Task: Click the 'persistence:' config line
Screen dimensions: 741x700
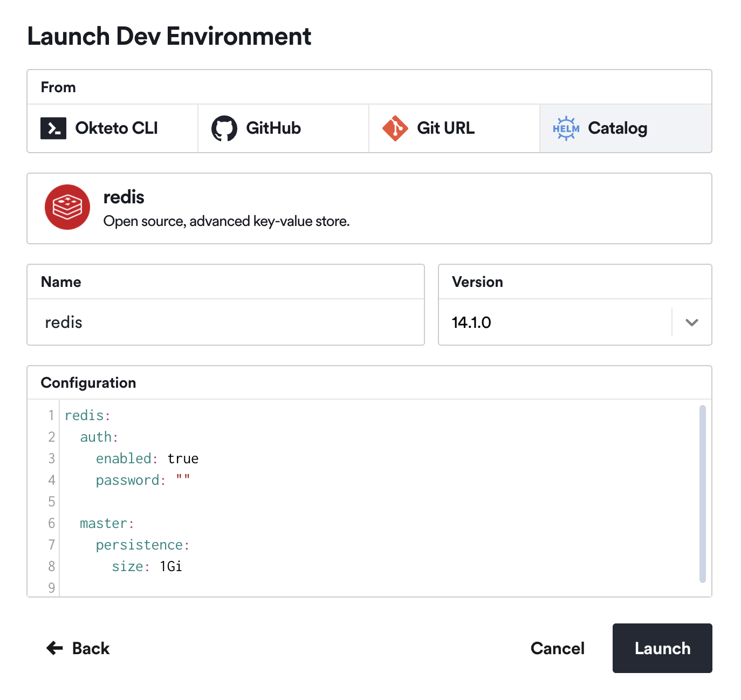Action: click(143, 545)
